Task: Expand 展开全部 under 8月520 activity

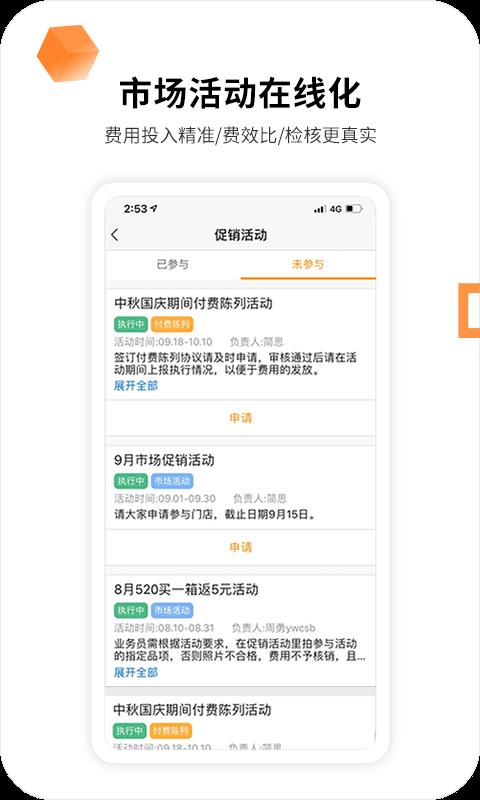Action: tap(136, 672)
